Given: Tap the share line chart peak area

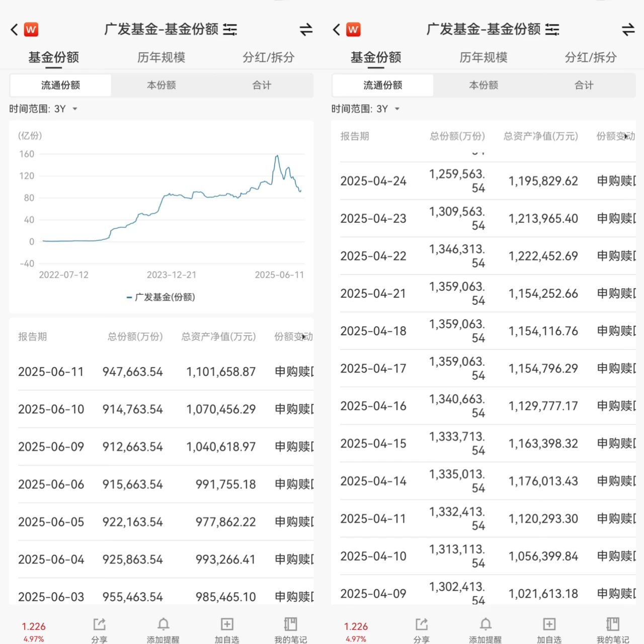Looking at the screenshot, I should click(x=277, y=157).
